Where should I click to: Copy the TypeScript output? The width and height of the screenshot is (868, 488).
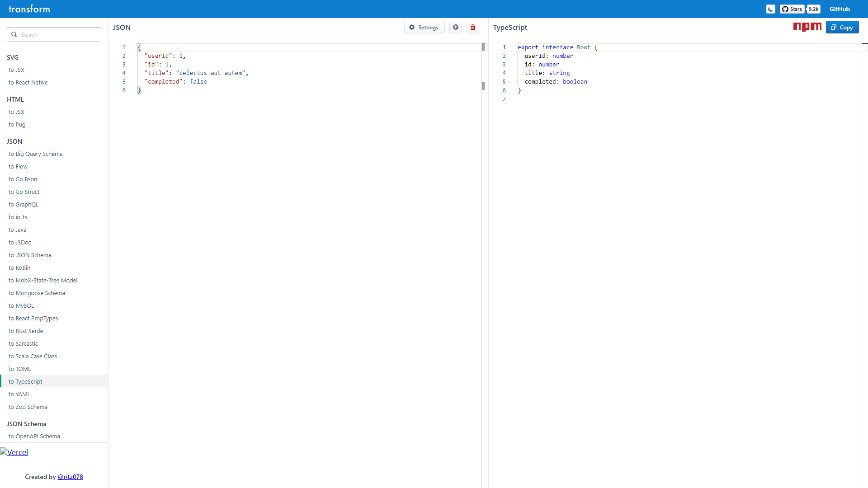pos(842,27)
